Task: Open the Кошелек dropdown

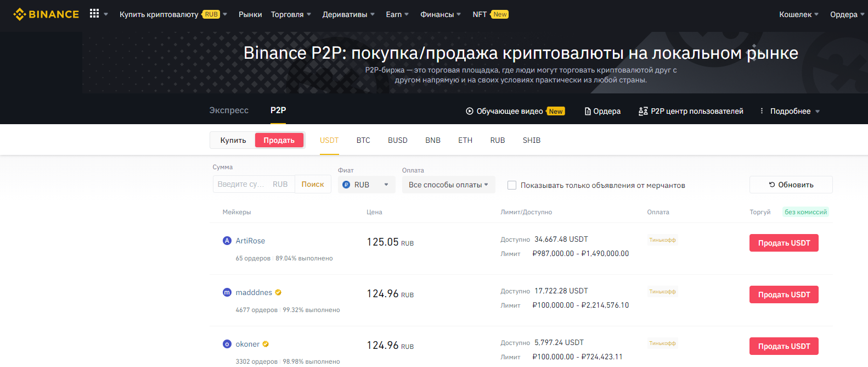Action: (x=799, y=14)
